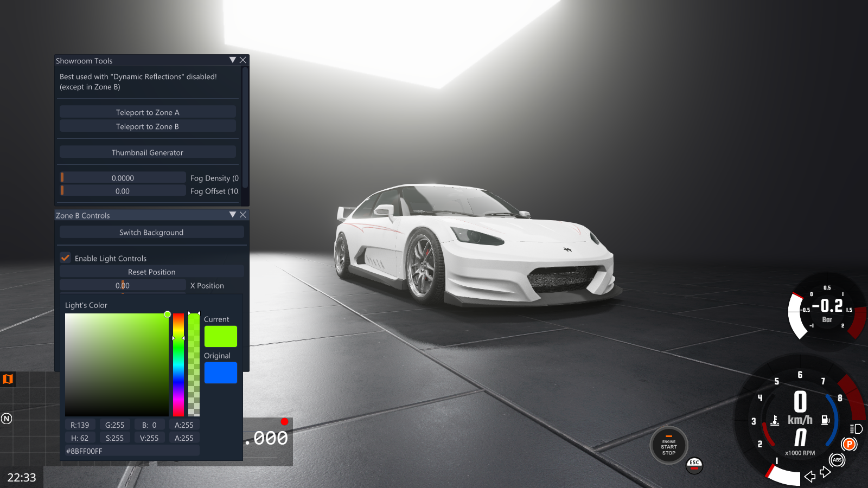Adjust the Fog Density slider
The width and height of the screenshot is (868, 488).
(123, 178)
